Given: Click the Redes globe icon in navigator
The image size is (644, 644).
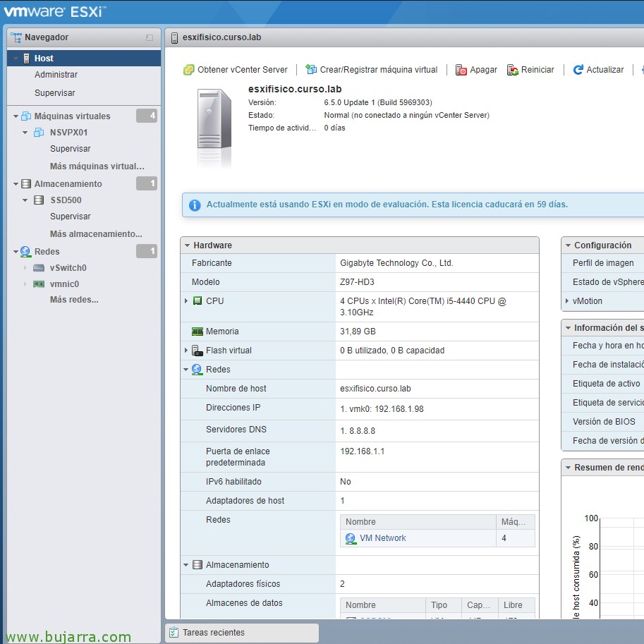Looking at the screenshot, I should tap(25, 251).
